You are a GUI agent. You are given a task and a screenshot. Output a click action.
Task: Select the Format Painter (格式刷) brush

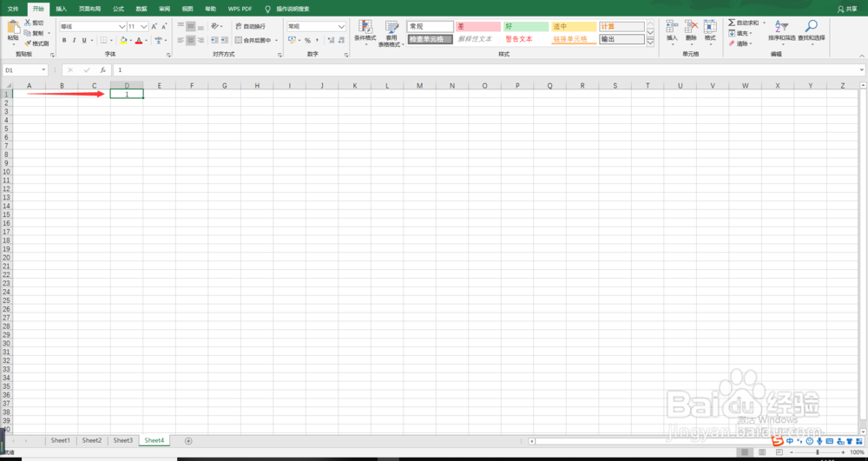tap(27, 43)
